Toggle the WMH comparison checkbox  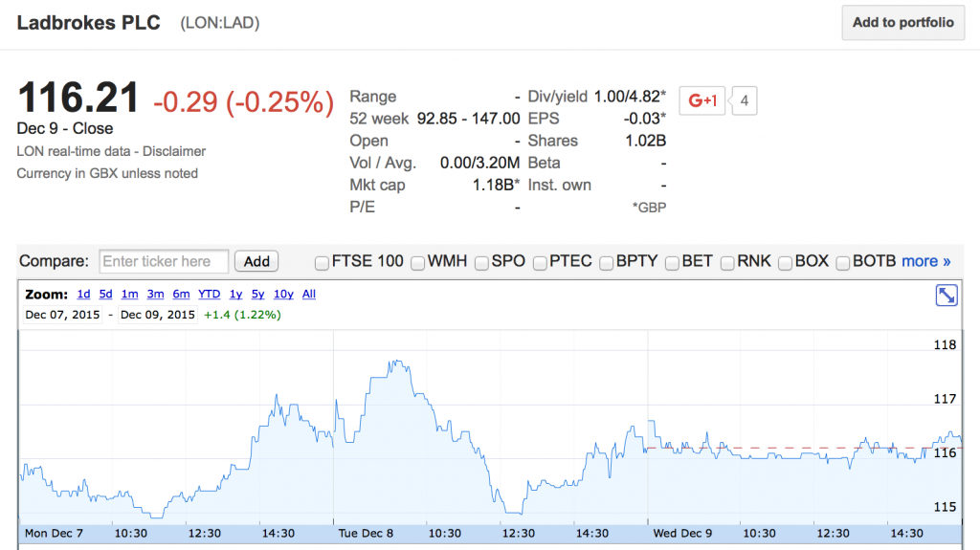pos(418,262)
